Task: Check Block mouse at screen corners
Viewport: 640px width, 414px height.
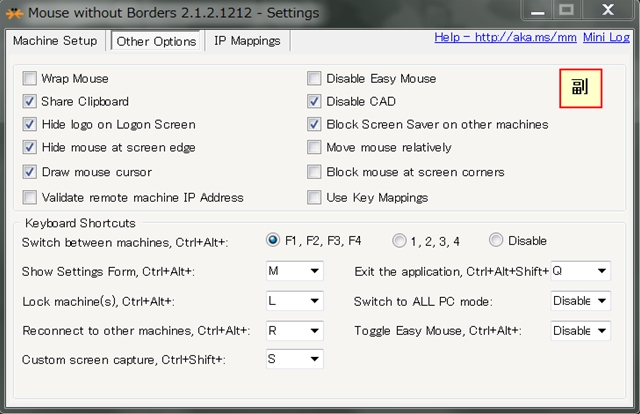Action: [x=314, y=172]
